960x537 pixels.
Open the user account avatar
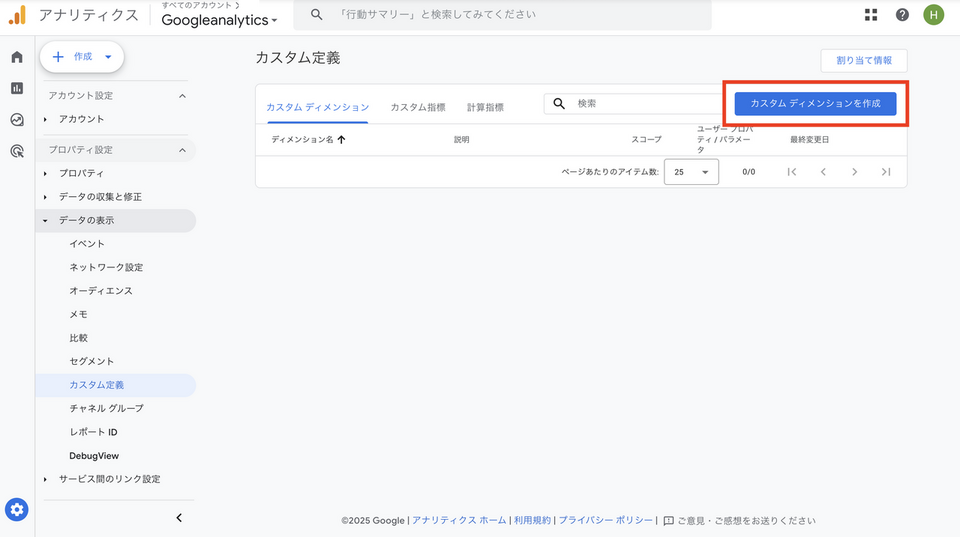[933, 15]
